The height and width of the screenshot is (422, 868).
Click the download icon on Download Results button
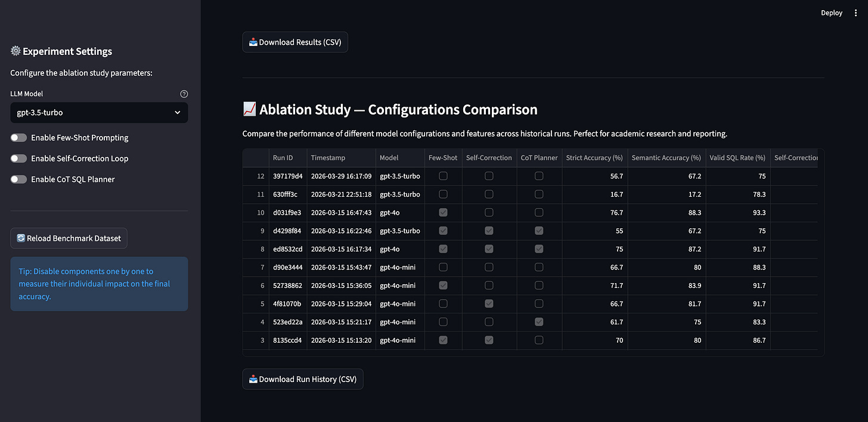[x=253, y=42]
